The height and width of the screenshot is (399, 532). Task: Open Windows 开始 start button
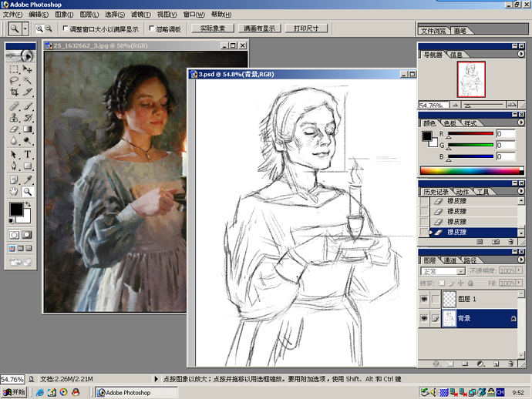click(14, 392)
